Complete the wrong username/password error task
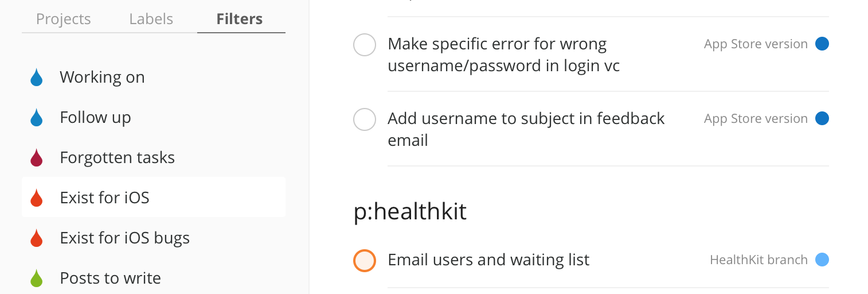The height and width of the screenshot is (294, 868). tap(365, 45)
